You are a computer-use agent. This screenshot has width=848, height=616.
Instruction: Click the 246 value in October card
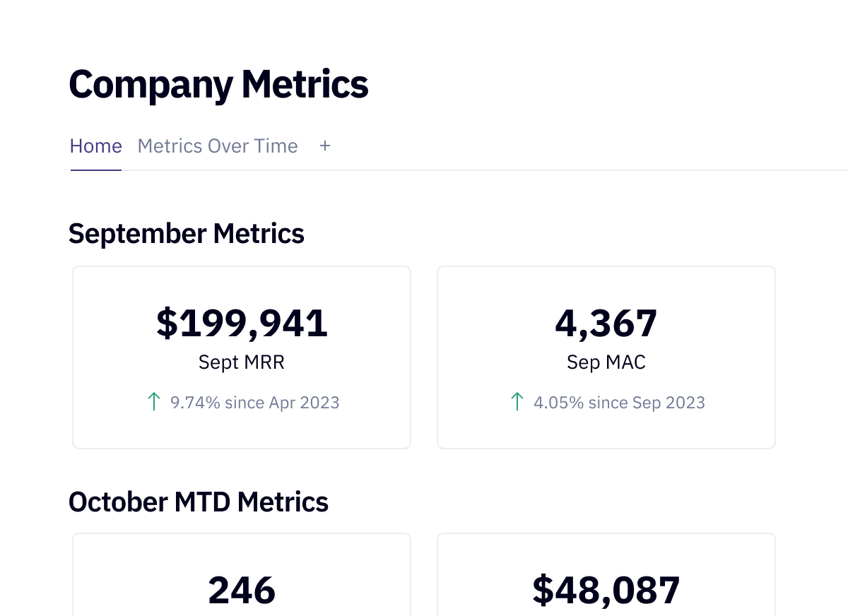[x=242, y=591]
